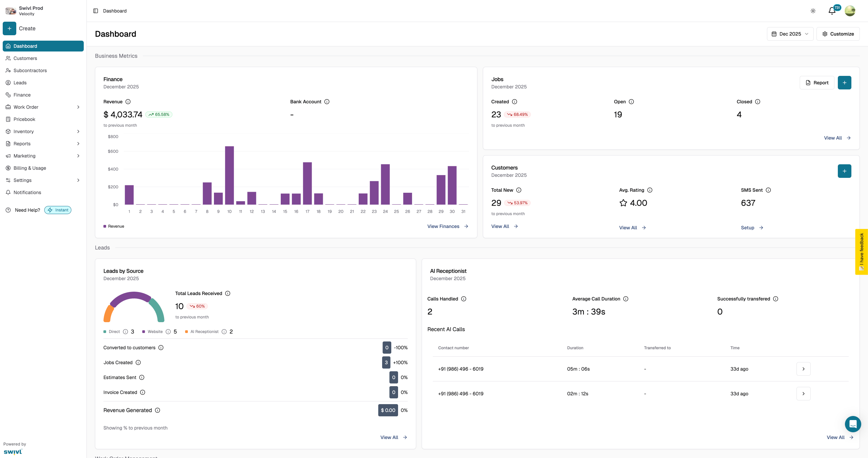Click the Customize button

pyautogui.click(x=838, y=34)
